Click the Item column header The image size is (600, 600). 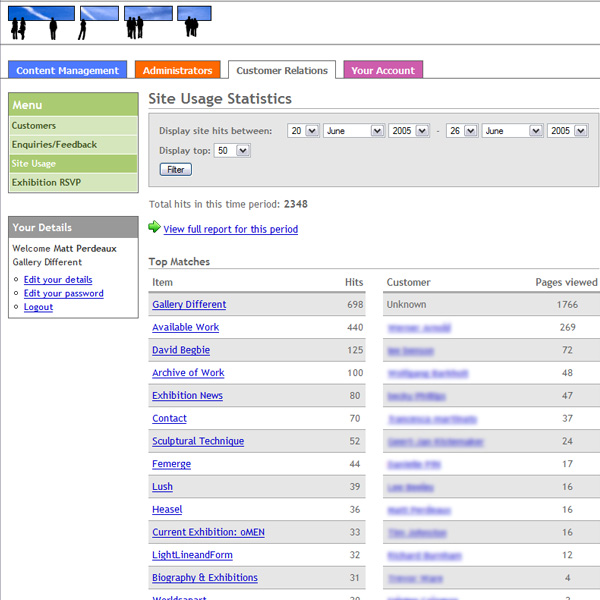pyautogui.click(x=162, y=282)
